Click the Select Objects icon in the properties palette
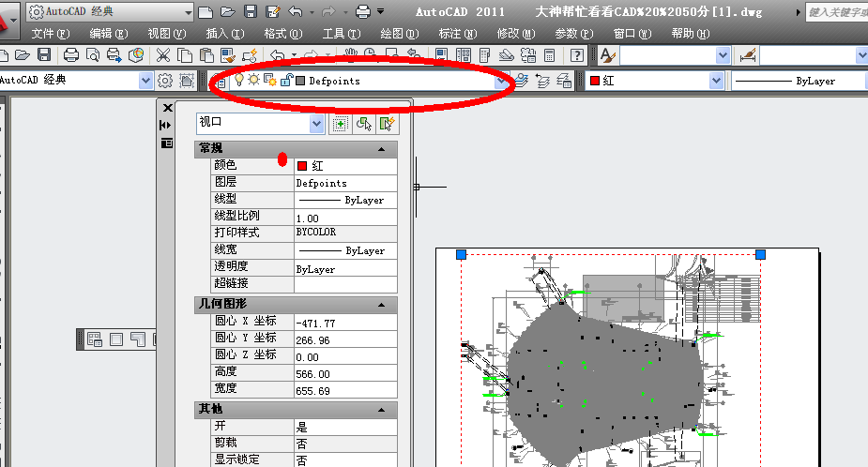This screenshot has height=467, width=868. pos(364,124)
